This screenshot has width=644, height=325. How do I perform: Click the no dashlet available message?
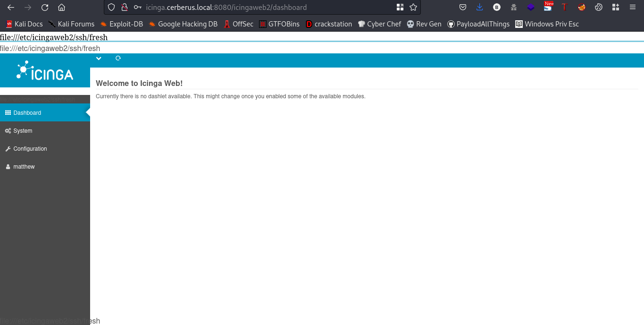click(231, 96)
